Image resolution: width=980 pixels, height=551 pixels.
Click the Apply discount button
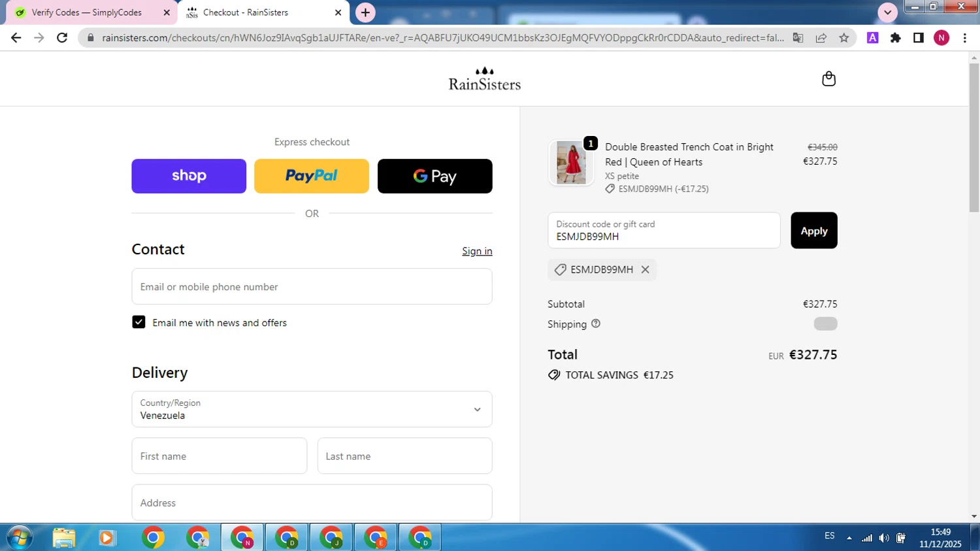[814, 230]
